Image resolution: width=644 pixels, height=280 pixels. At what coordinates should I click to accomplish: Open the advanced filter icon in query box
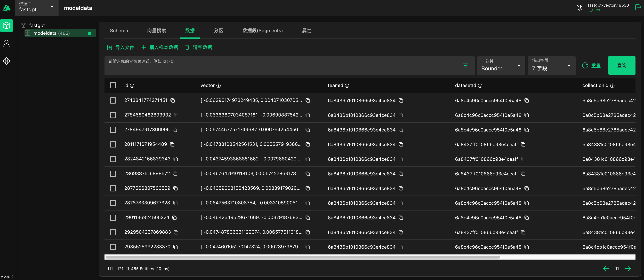point(465,66)
